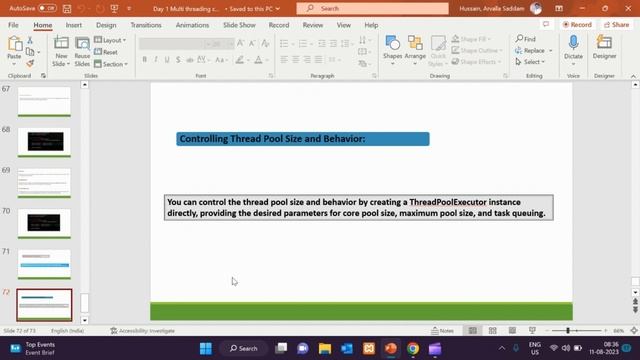Toggle bulleted list
Image resolution: width=640 pixels, height=360 pixels.
coord(284,43)
